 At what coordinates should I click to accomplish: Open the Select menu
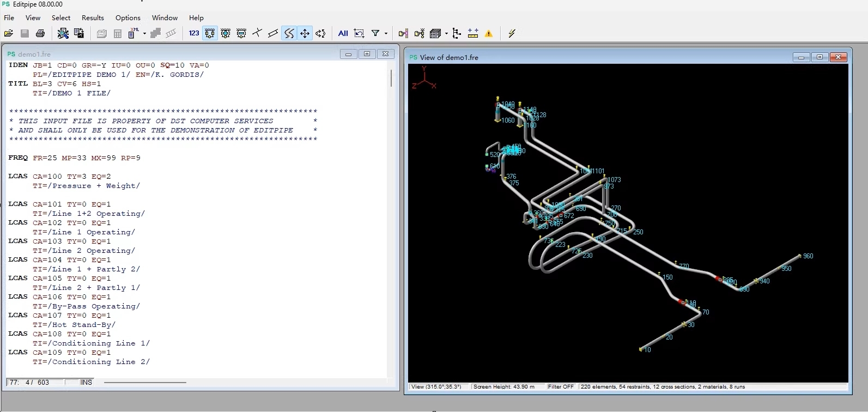(61, 17)
